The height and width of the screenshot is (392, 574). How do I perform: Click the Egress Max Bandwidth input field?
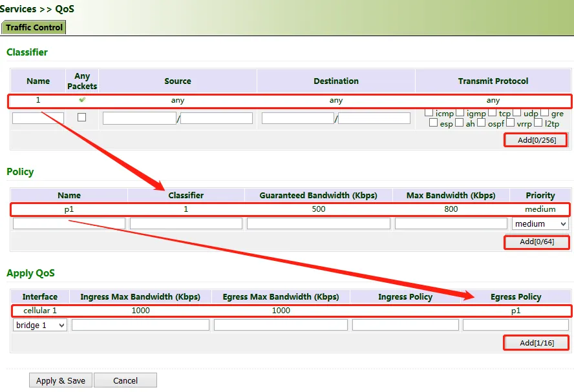coord(281,325)
